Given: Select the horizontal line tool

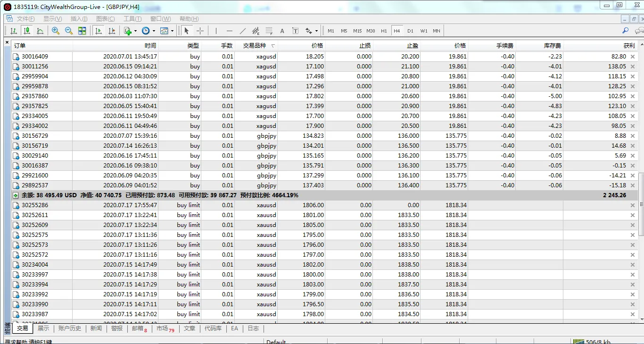Looking at the screenshot, I should [229, 31].
